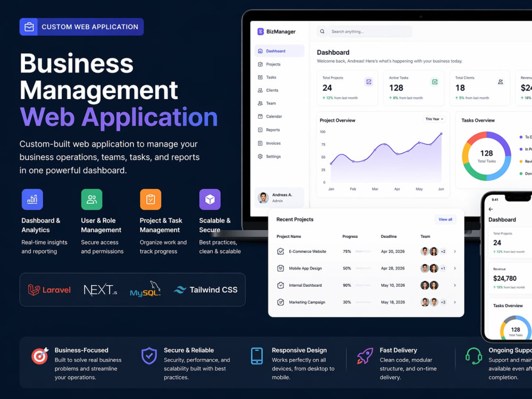Expand the Mobile App Design row chevron

coord(455,268)
